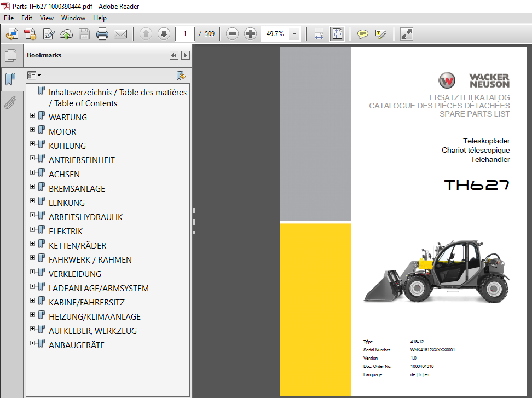
Task: Open Inhaltsverzeichnis / Table of Contents bookmark
Action: pos(118,97)
